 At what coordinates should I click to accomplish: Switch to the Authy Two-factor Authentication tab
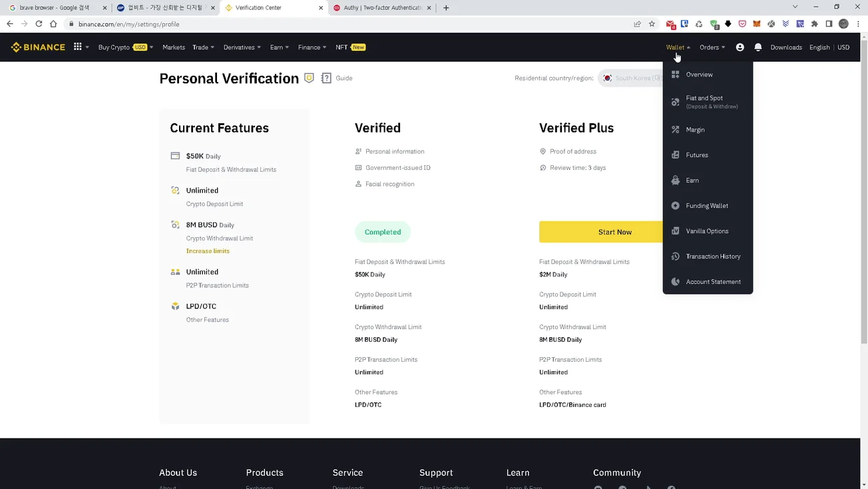[x=381, y=8]
